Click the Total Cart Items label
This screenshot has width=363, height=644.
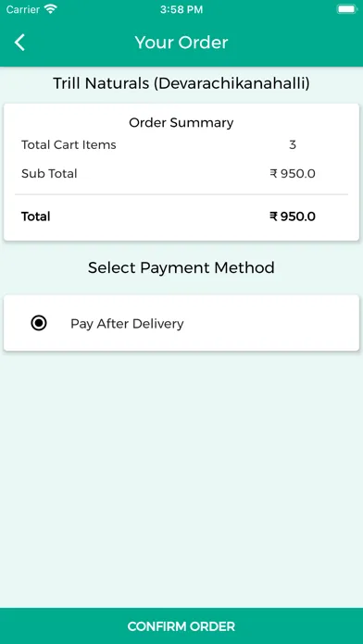point(69,144)
